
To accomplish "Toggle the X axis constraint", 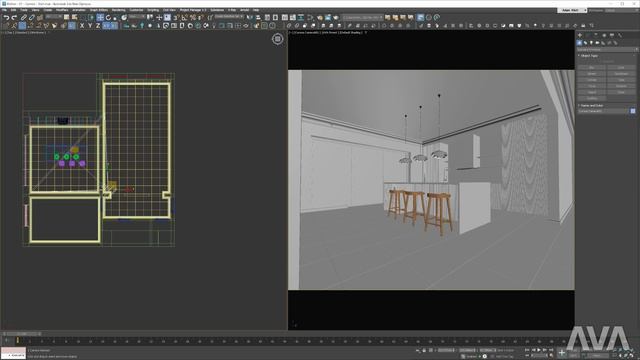I will click(82, 25).
